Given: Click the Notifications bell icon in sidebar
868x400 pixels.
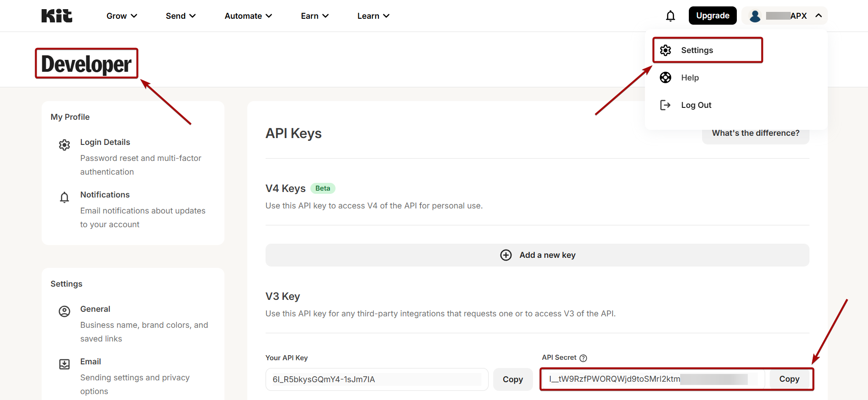Looking at the screenshot, I should 64,197.
